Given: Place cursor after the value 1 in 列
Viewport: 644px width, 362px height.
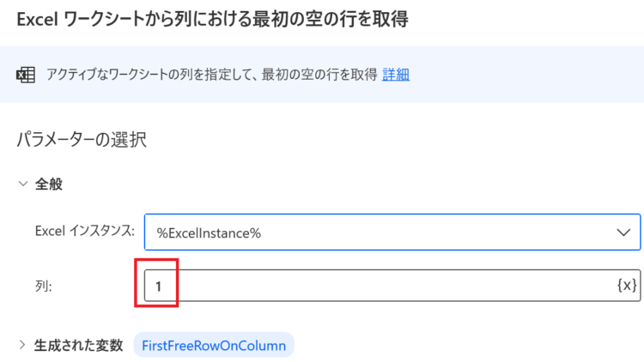Looking at the screenshot, I should click(163, 286).
